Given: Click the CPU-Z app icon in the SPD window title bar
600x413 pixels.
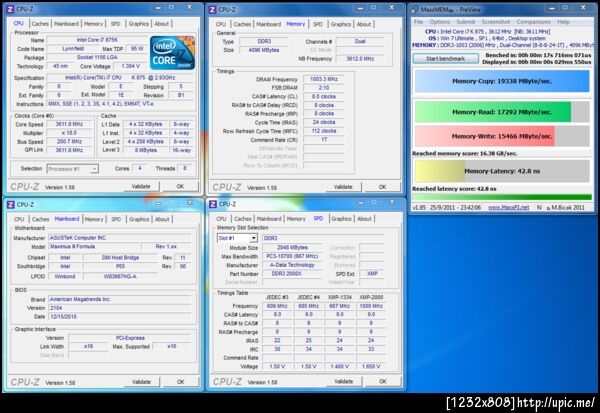Looking at the screenshot, I should pos(213,204).
